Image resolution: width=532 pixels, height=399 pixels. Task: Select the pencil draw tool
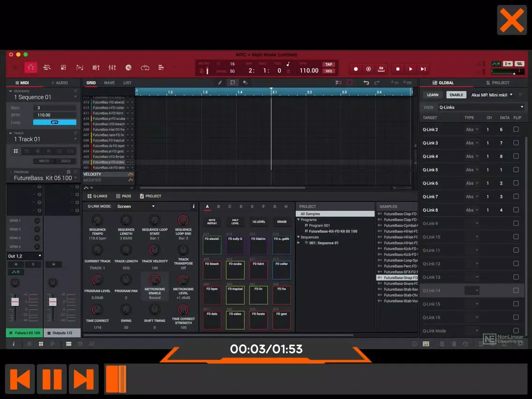click(x=220, y=82)
